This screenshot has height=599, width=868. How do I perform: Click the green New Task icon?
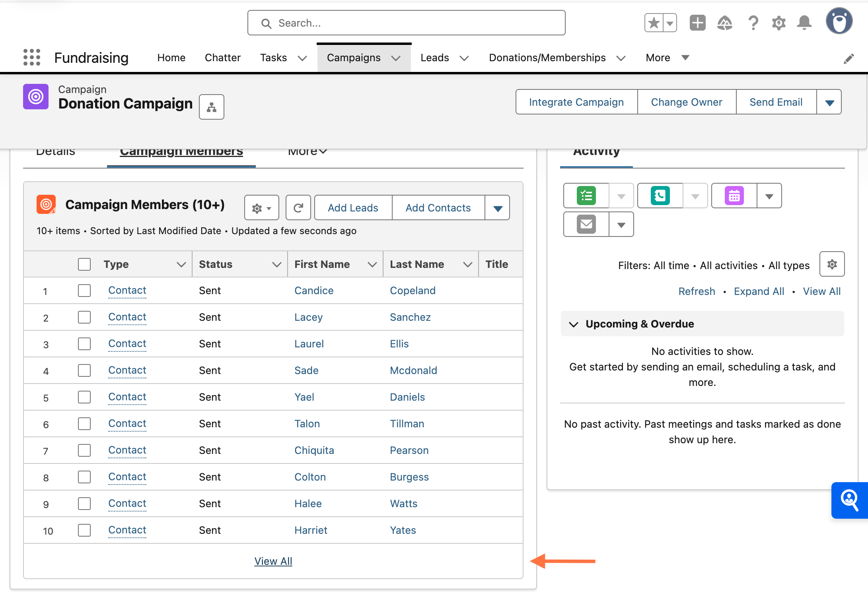(x=586, y=196)
